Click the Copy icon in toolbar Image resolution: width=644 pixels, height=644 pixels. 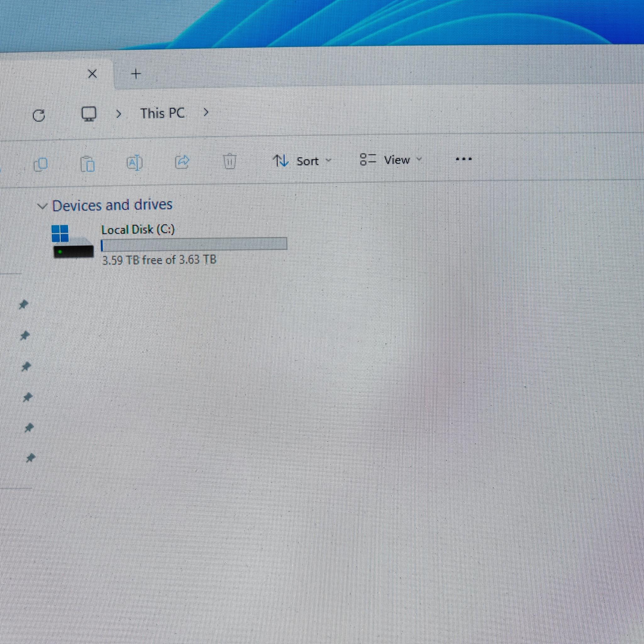[x=41, y=164]
